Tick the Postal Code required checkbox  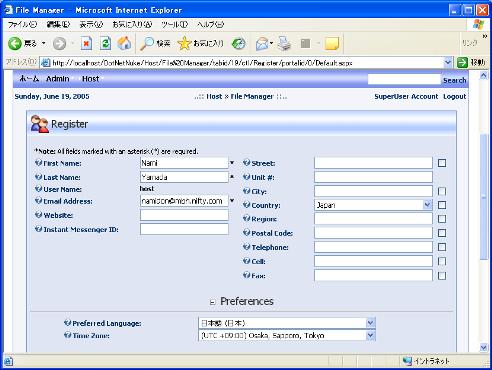click(442, 233)
